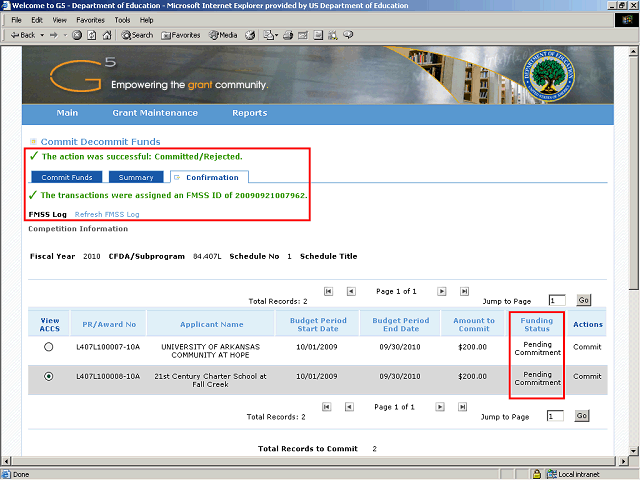The height and width of the screenshot is (480, 640).
Task: Expand the Back button history dropdown
Action: pos(43,35)
